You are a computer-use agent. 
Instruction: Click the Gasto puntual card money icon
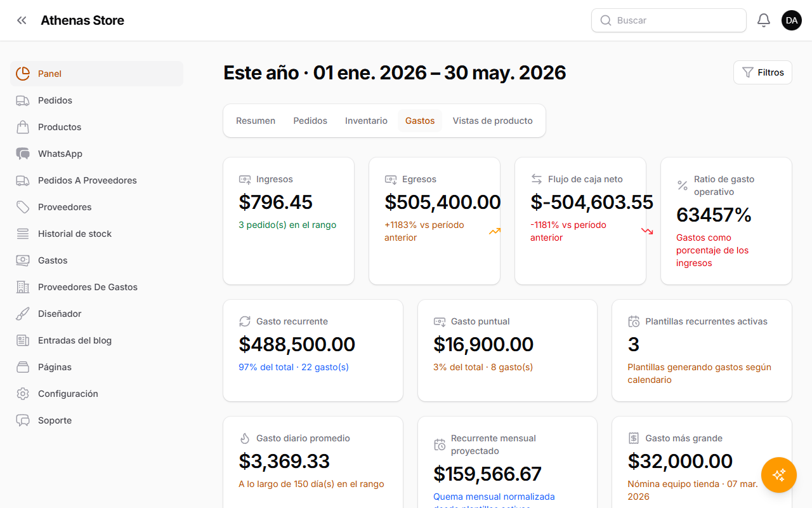click(440, 322)
